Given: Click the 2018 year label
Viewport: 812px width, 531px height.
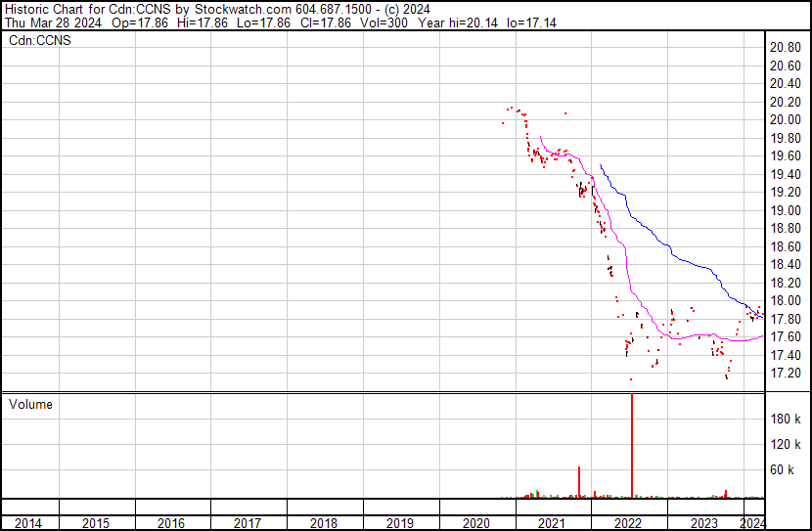Looking at the screenshot, I should pyautogui.click(x=324, y=523).
